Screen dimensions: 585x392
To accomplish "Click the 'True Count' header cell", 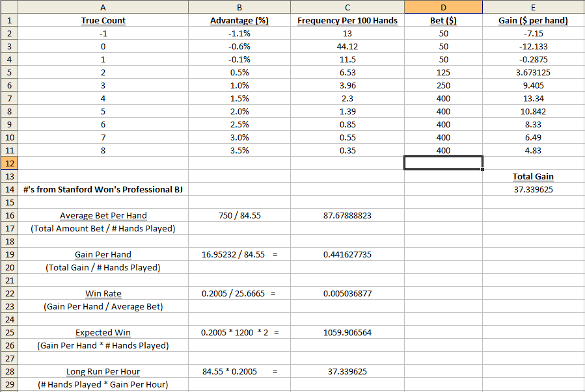I will (103, 21).
